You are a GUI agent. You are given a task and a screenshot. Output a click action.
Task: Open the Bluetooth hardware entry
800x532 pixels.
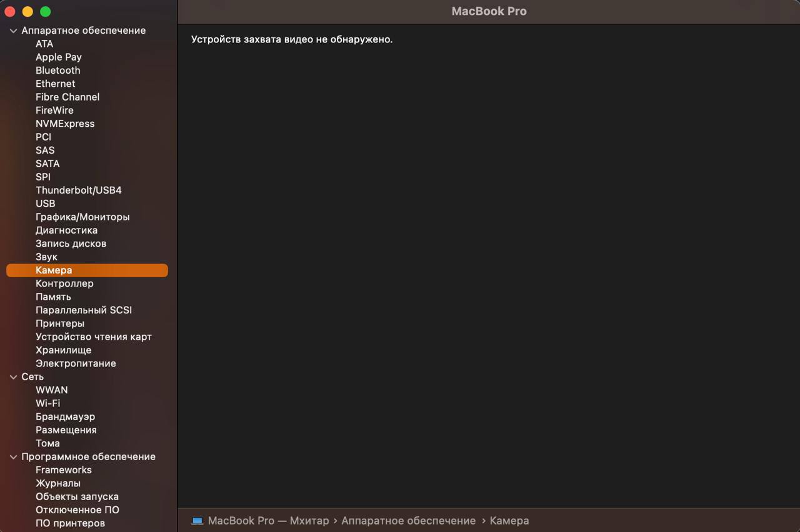coord(58,71)
